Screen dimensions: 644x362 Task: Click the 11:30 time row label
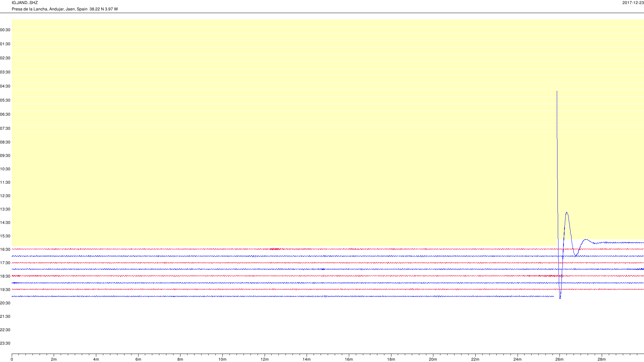click(x=5, y=182)
